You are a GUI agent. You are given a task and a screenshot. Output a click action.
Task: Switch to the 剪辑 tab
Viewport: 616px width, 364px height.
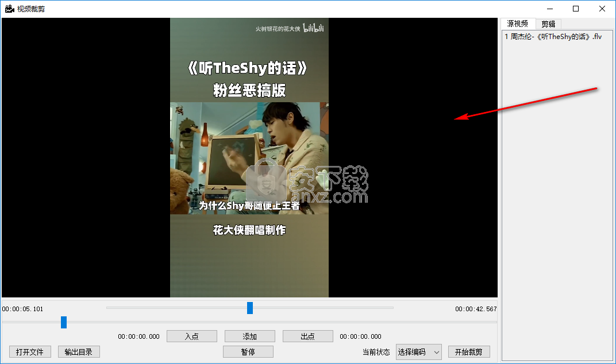(x=548, y=24)
